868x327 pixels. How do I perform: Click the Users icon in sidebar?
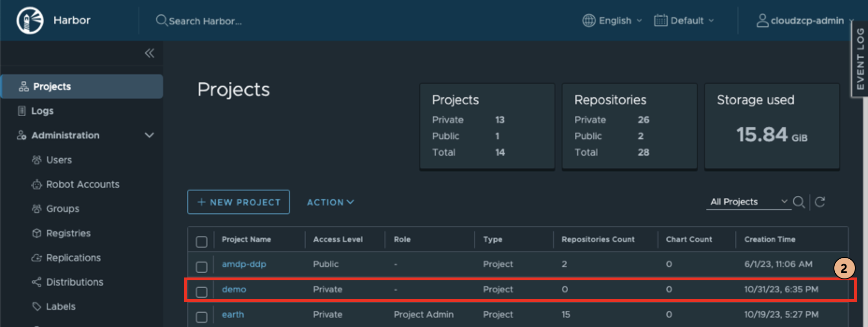[x=36, y=160]
